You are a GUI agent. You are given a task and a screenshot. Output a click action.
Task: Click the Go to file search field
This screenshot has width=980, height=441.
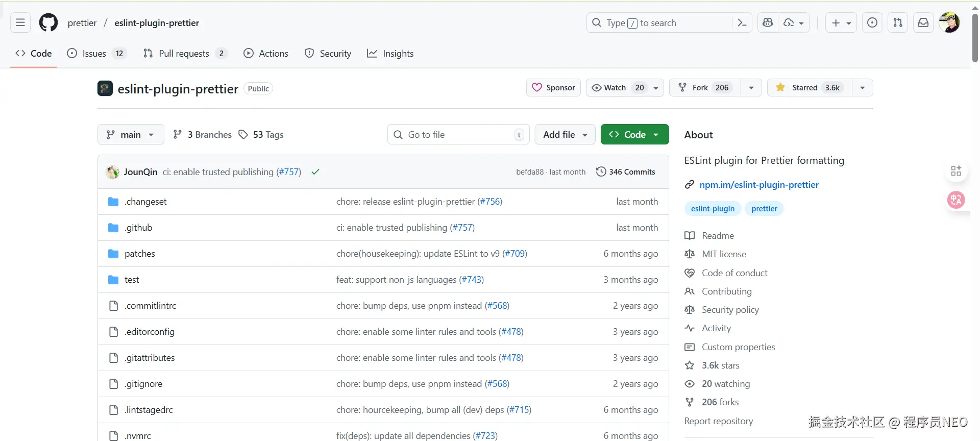point(458,135)
